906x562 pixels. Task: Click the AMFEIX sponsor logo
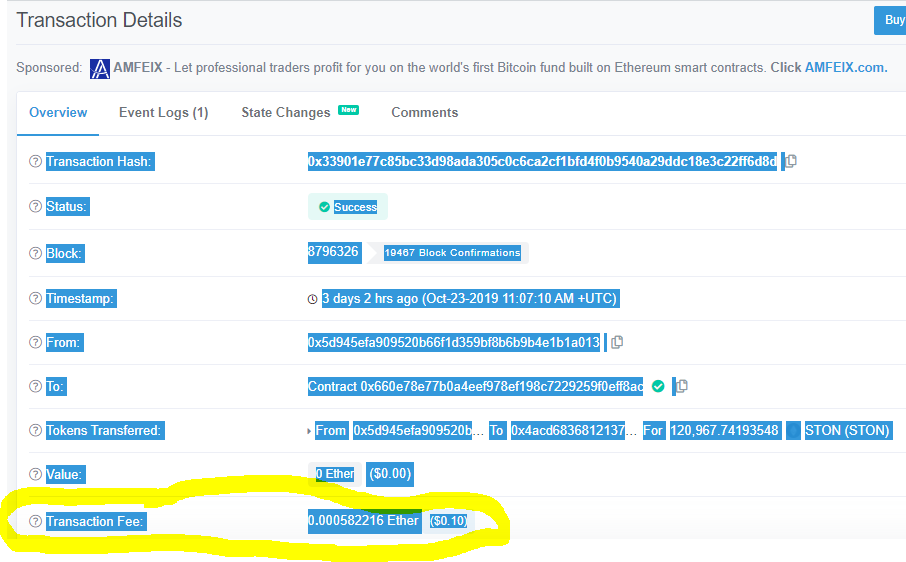[x=100, y=68]
